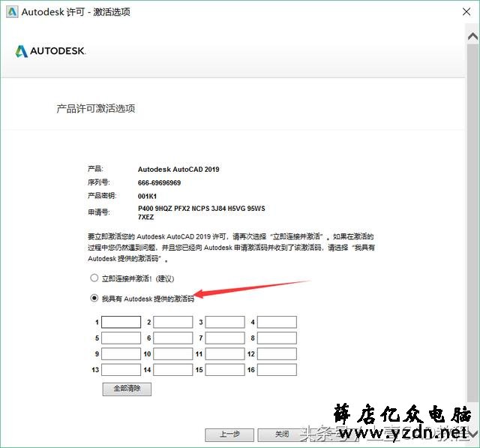The height and width of the screenshot is (448, 480).
Task: Click the scrollbar up arrow
Action: 472,37
